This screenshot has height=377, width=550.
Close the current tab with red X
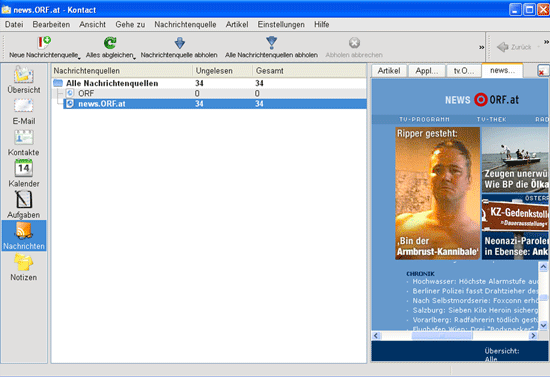click(x=542, y=71)
